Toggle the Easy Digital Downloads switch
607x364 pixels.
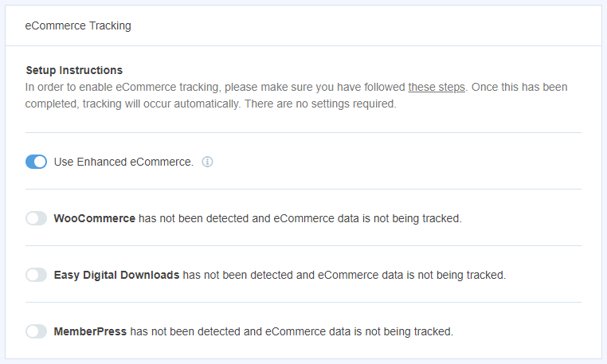tap(36, 275)
